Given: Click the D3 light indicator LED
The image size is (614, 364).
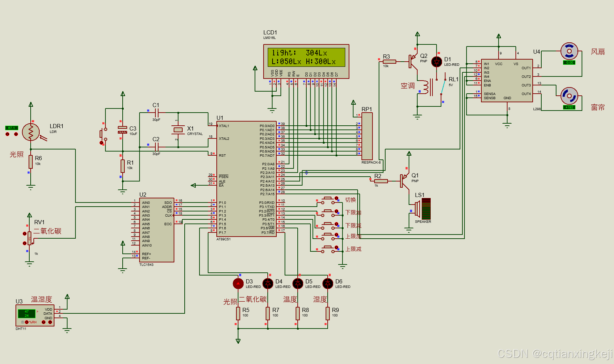Looking at the screenshot, I should tap(238, 283).
